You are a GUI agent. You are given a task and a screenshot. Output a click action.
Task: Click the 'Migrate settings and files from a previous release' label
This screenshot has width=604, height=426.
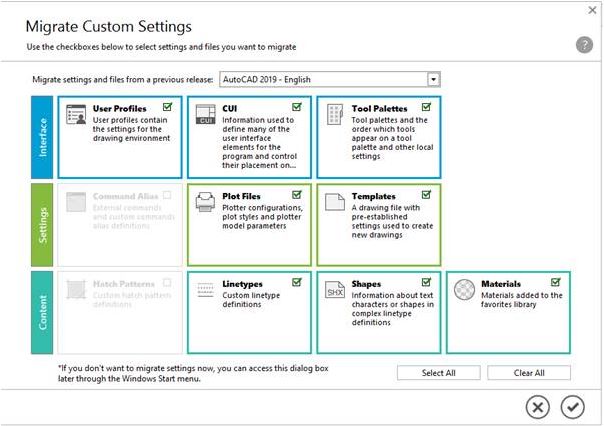coord(122,80)
